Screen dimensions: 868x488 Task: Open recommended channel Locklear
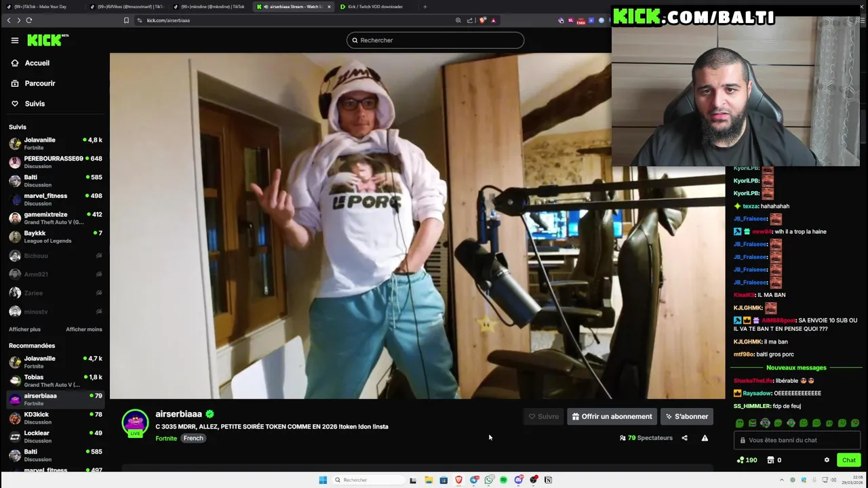55,436
